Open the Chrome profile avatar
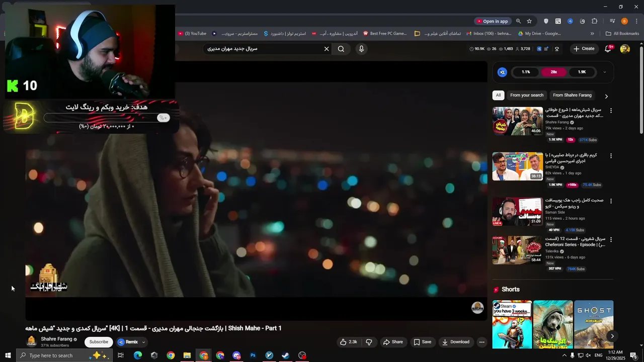The image size is (644, 362). click(624, 21)
